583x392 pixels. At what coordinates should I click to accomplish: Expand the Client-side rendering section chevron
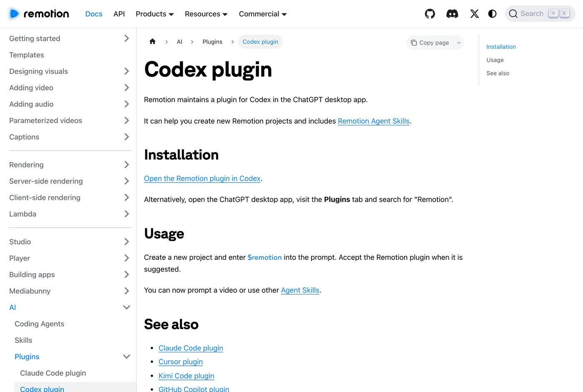pyautogui.click(x=127, y=197)
